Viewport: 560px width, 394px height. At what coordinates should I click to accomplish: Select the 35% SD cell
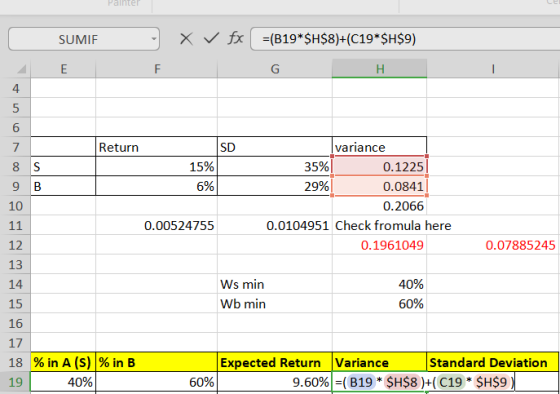click(x=275, y=166)
